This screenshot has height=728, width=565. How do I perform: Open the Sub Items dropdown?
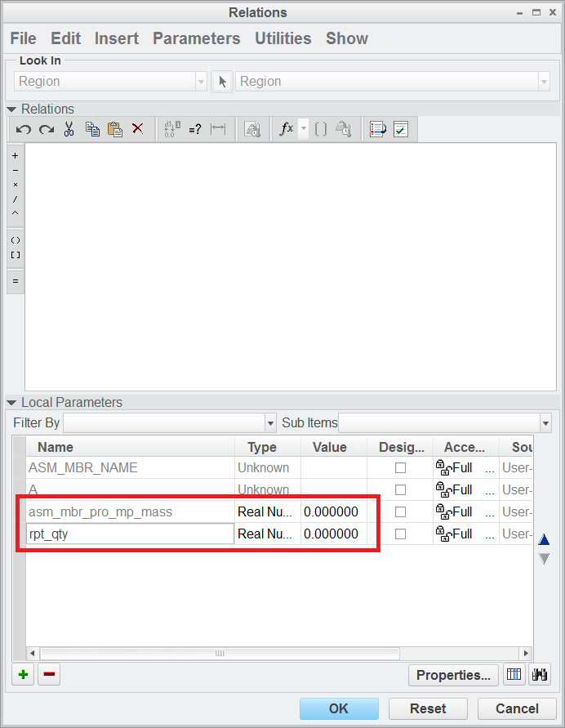[x=545, y=423]
